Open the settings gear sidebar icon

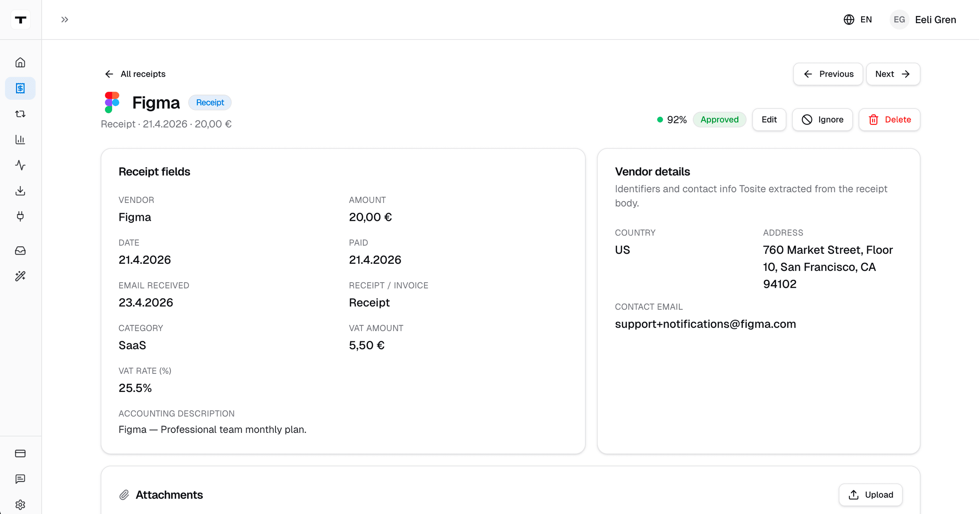(x=20, y=505)
